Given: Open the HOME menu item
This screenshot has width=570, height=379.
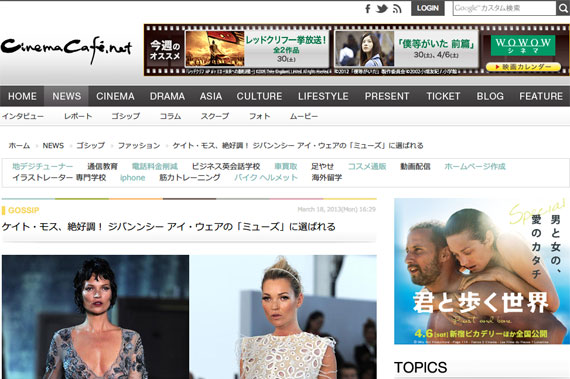Looking at the screenshot, I should click(x=22, y=96).
